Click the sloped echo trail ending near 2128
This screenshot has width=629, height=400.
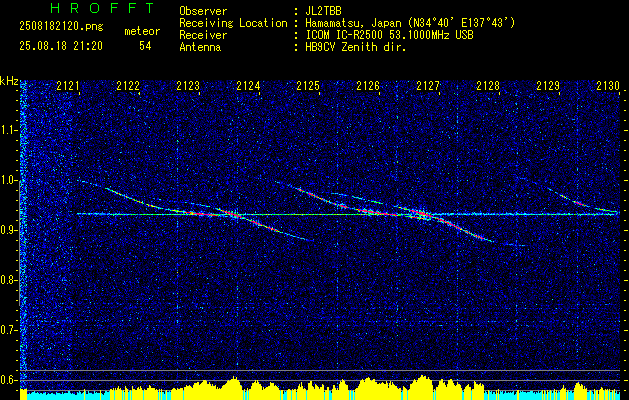click(x=465, y=230)
